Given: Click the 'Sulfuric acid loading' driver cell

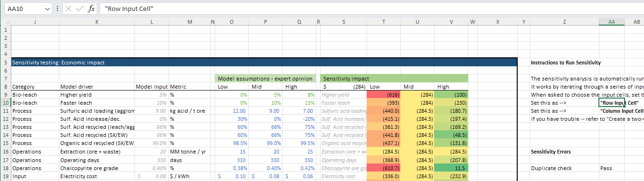Looking at the screenshot, I should [x=97, y=111].
